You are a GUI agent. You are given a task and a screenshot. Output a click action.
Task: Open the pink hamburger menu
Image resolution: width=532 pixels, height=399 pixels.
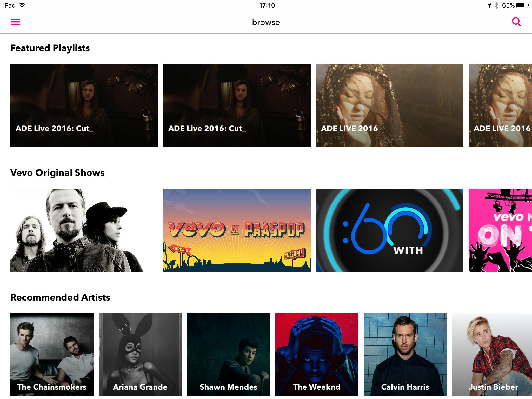tap(16, 22)
